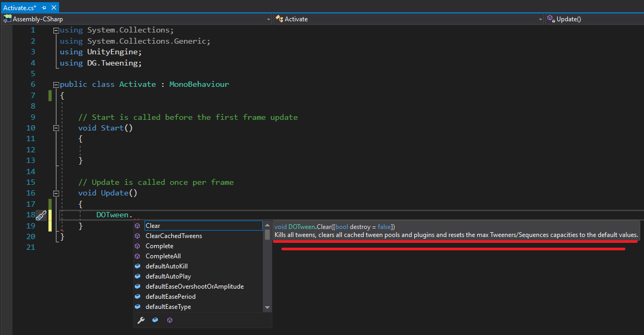Open the Assembly-CSharp project dropdown
This screenshot has width=644, height=335.
coord(269,19)
